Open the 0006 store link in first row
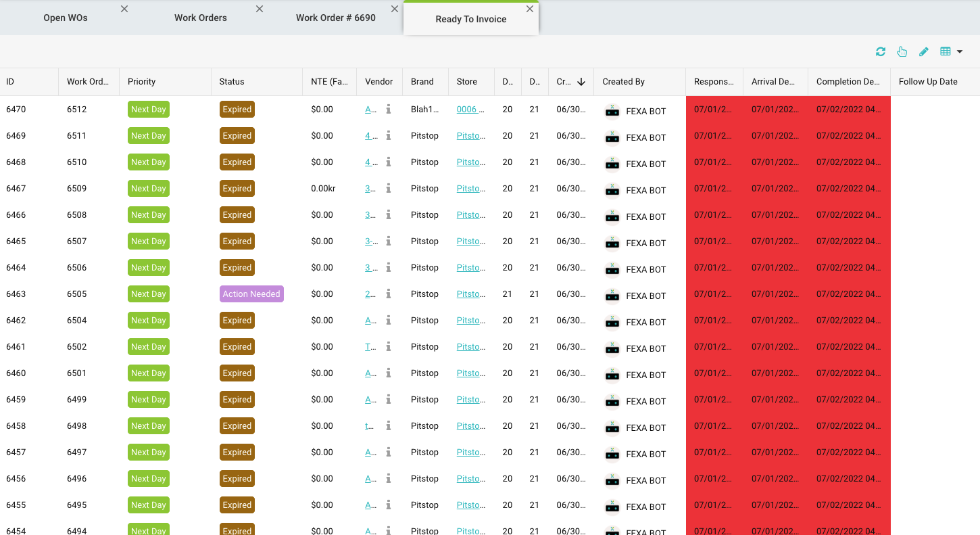Image resolution: width=980 pixels, height=535 pixels. click(470, 109)
